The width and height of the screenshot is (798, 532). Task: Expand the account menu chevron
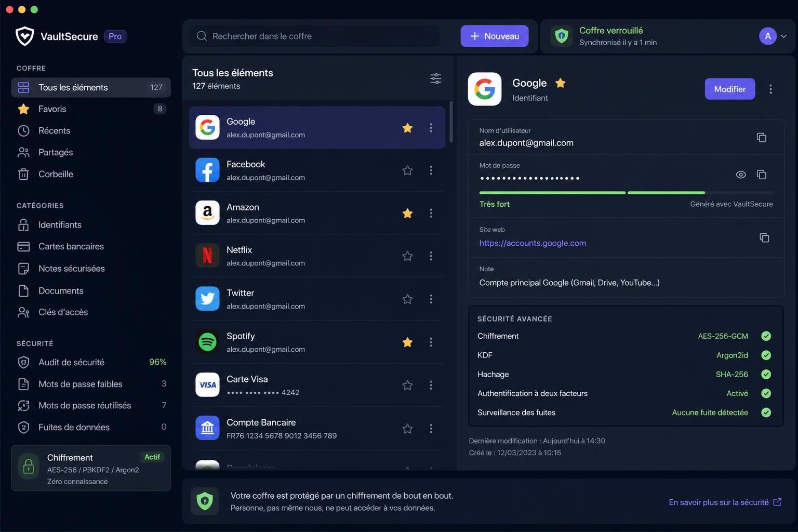(x=784, y=36)
